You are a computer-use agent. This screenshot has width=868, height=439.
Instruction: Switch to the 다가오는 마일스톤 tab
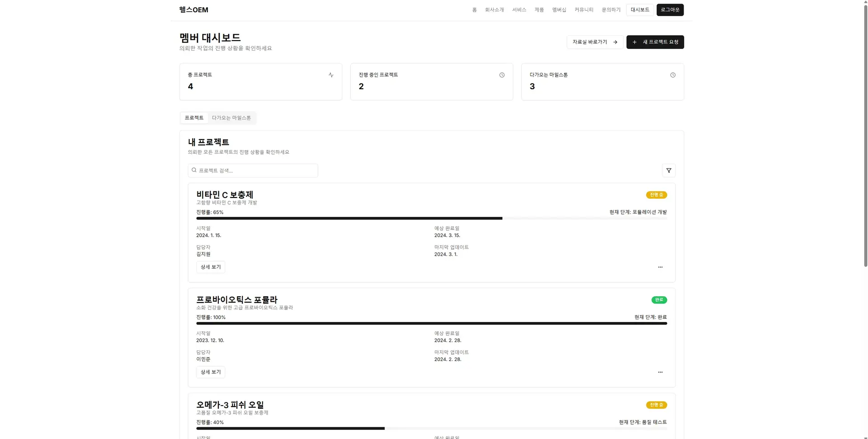231,118
